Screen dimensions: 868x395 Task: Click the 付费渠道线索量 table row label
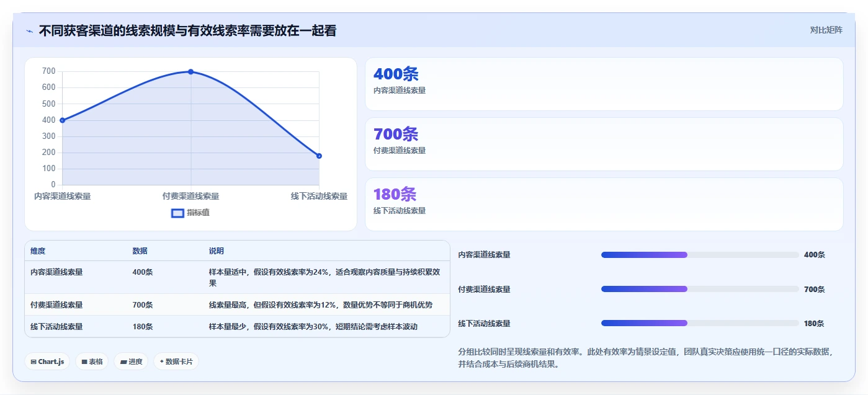click(x=56, y=305)
